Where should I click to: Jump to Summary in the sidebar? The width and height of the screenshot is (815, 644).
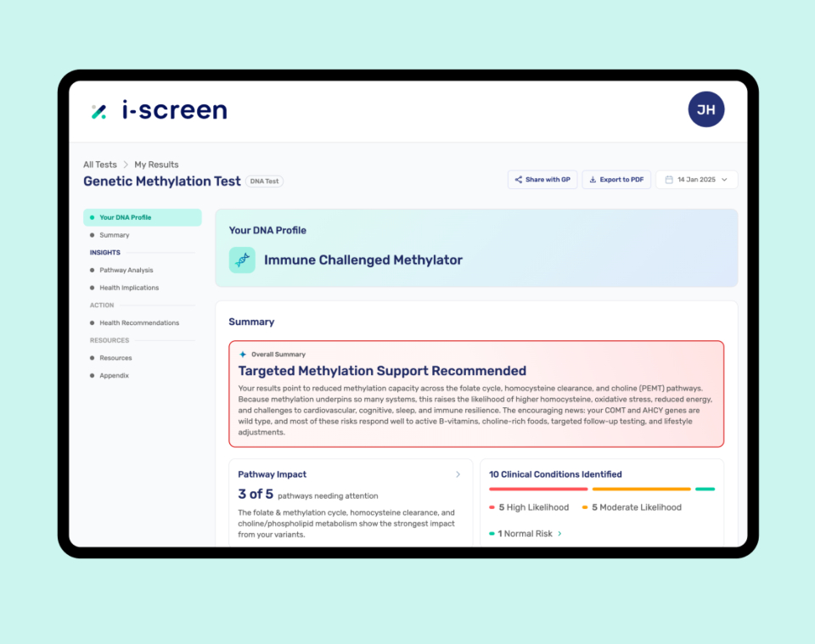pos(115,235)
